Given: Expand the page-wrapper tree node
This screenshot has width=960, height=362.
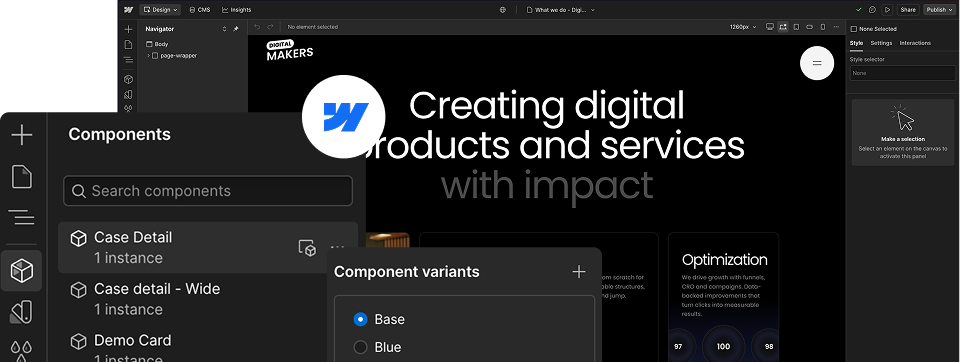Looking at the screenshot, I should click(148, 56).
